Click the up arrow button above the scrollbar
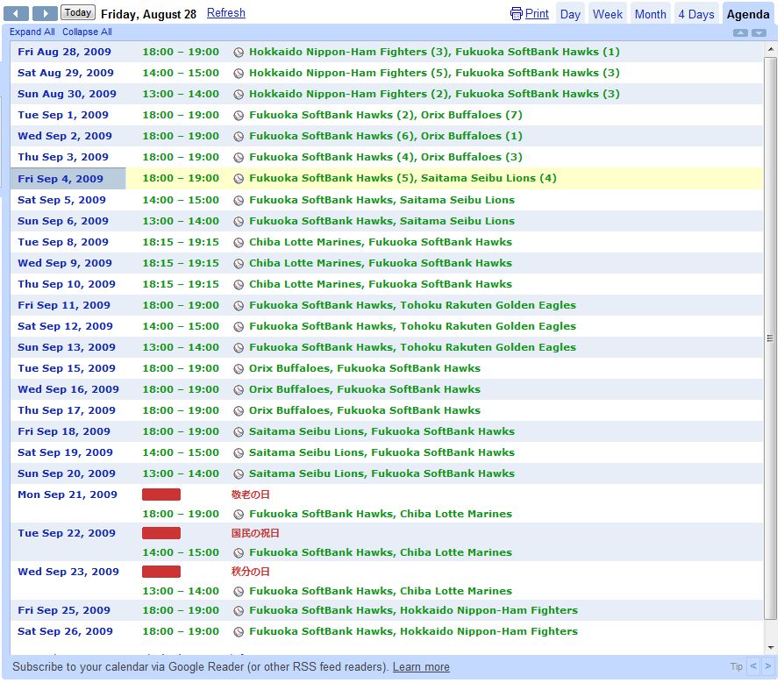 (740, 33)
